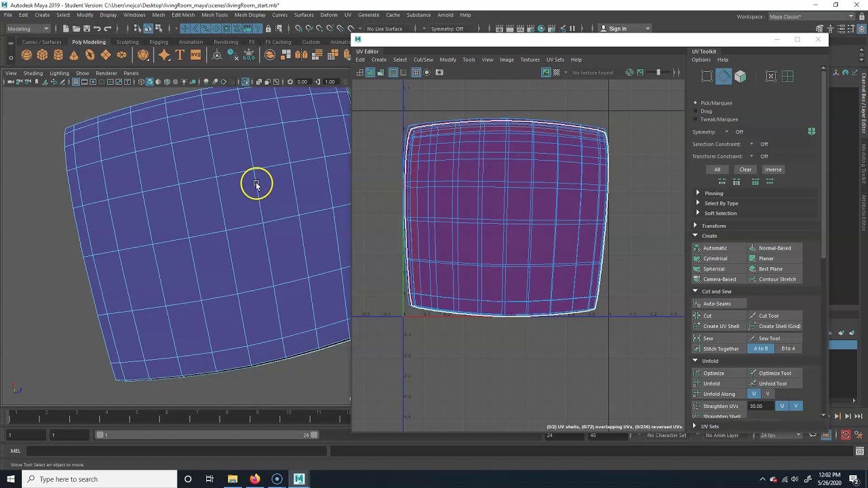Click the MEL command input field
This screenshot has height=488, width=868.
(176, 451)
